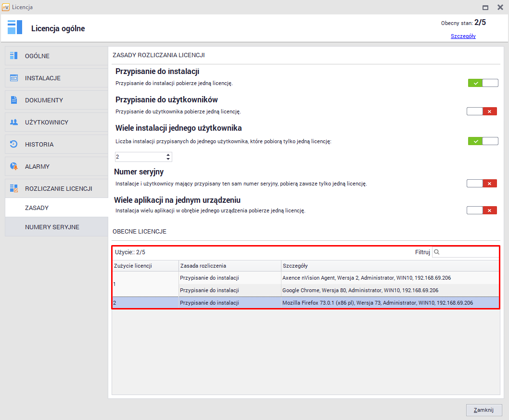Click the Instalacje window icon
This screenshot has width=509, height=420.
click(14, 78)
